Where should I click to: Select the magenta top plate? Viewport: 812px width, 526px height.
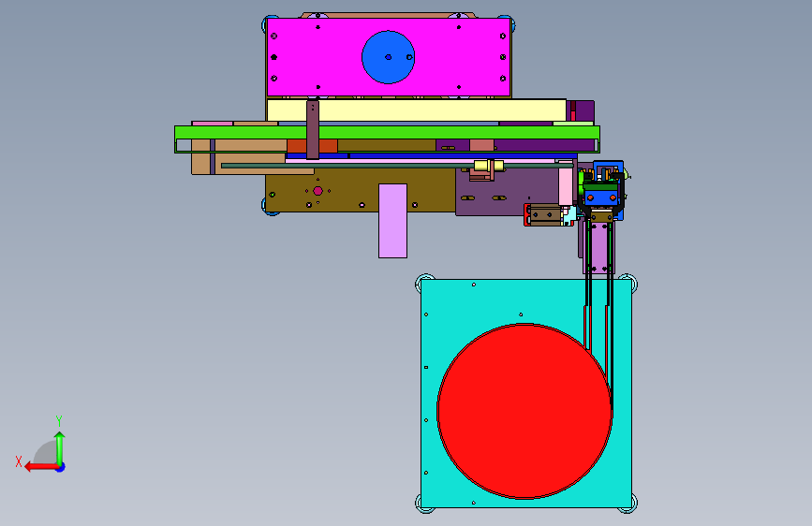[389, 57]
